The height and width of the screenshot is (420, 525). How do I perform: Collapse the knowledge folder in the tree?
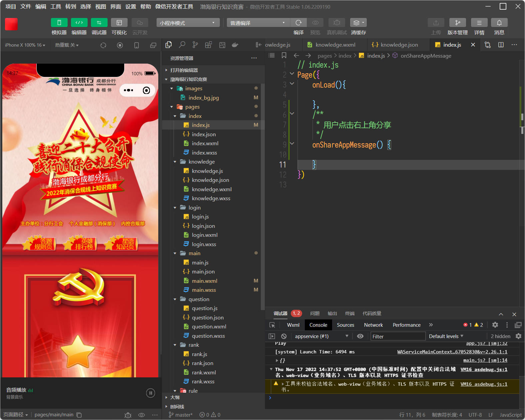[175, 162]
